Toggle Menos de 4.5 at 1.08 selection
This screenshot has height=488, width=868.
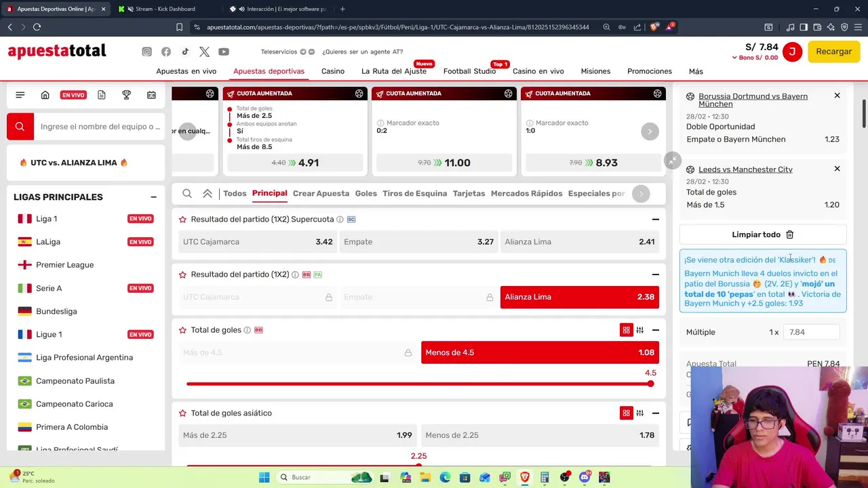click(x=540, y=352)
